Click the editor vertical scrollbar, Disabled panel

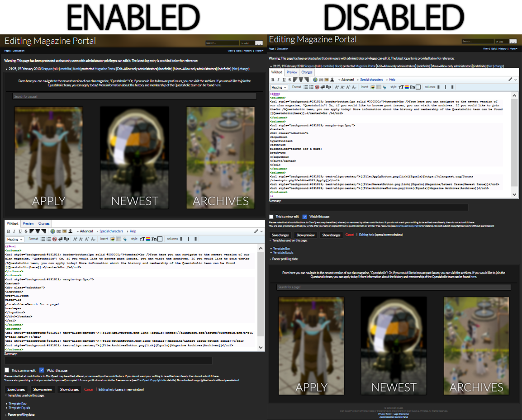(x=514, y=145)
